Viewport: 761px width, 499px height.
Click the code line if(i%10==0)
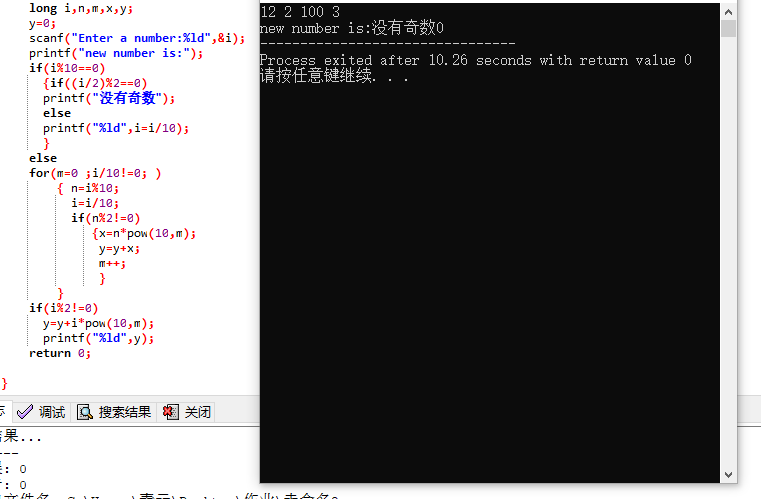click(67, 68)
